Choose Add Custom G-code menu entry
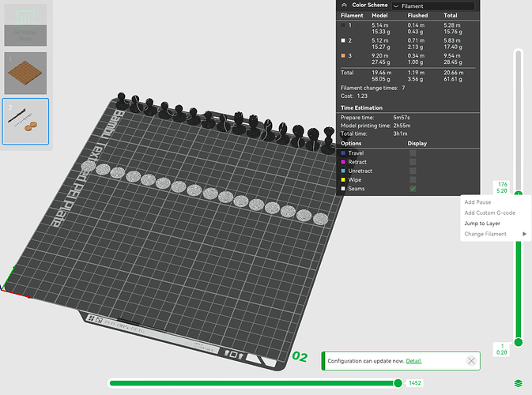 tap(489, 213)
